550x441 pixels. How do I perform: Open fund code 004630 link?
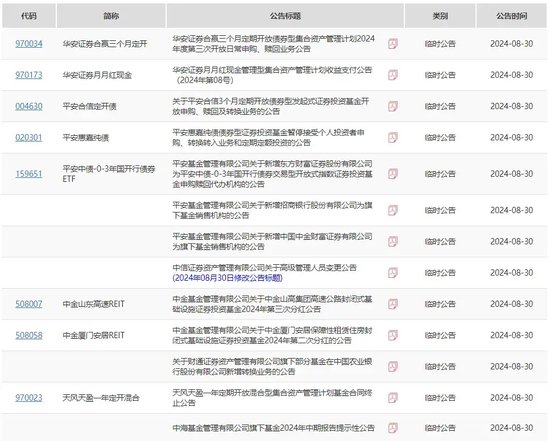point(29,106)
